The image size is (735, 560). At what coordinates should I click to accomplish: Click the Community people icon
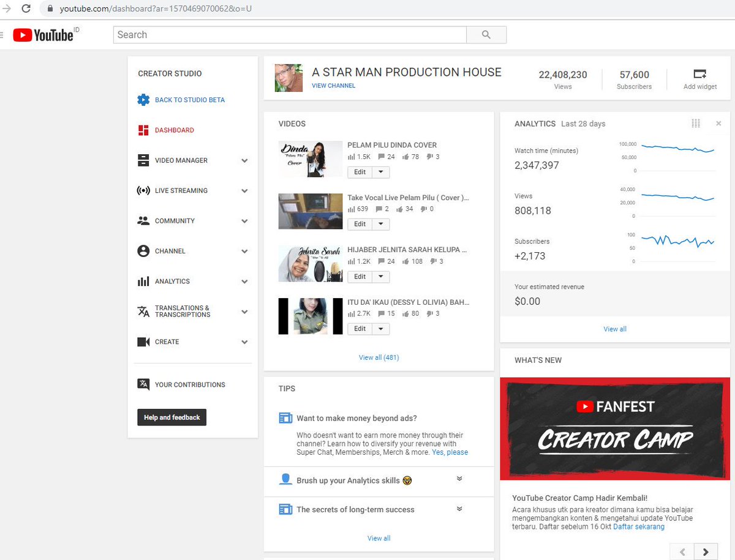[x=143, y=220]
